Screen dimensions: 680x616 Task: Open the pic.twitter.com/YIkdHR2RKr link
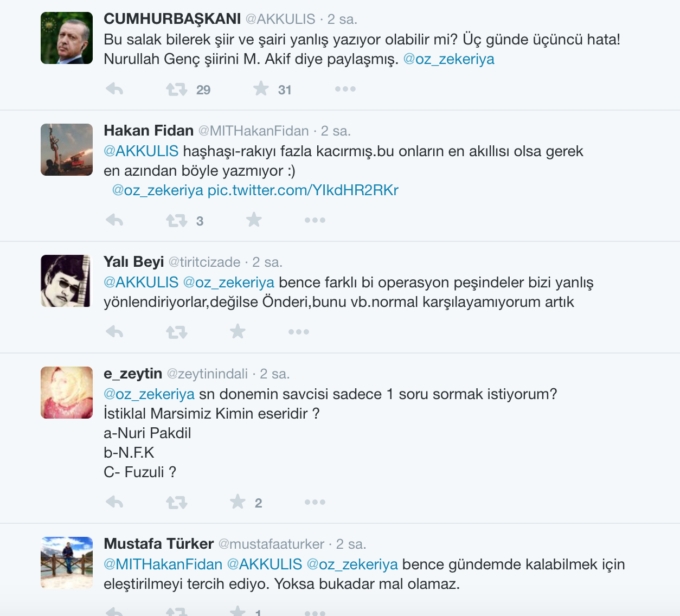click(x=303, y=190)
